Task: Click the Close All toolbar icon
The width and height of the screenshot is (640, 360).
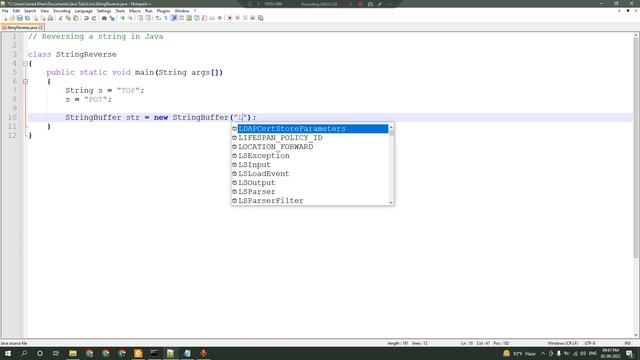Action: (x=43, y=18)
